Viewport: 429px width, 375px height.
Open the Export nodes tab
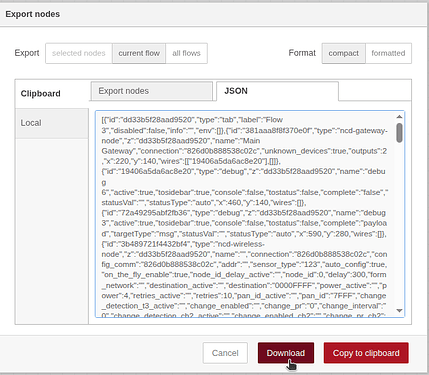point(151,91)
